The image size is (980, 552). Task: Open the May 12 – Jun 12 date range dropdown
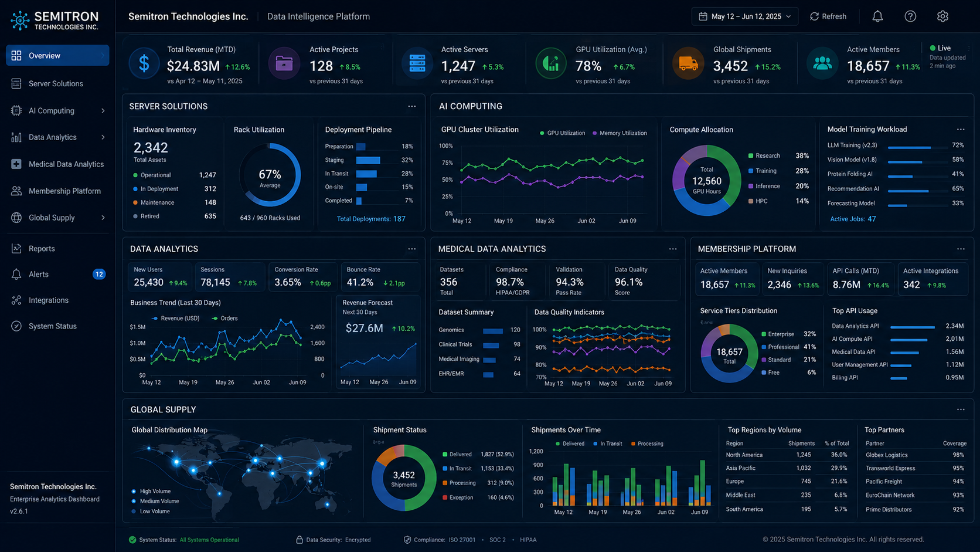coord(745,16)
